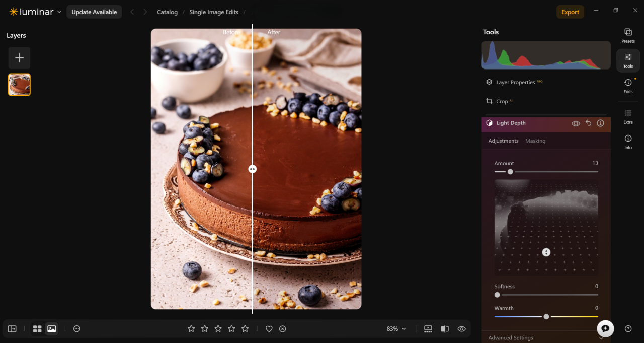Switch to single image view
Image resolution: width=644 pixels, height=343 pixels.
coord(52,329)
